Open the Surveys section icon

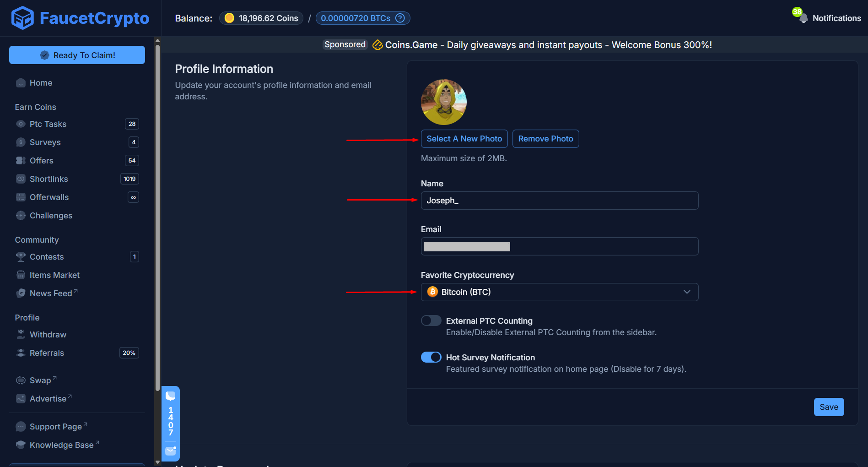point(21,142)
